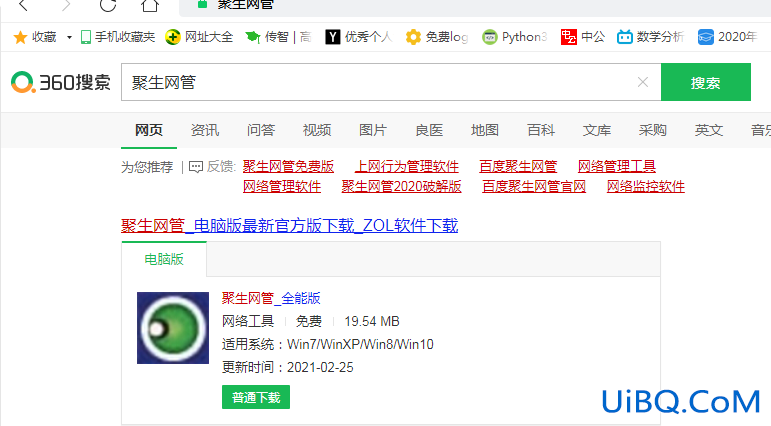Go to browser home page icon
This screenshot has width=771, height=426.
(150, 5)
